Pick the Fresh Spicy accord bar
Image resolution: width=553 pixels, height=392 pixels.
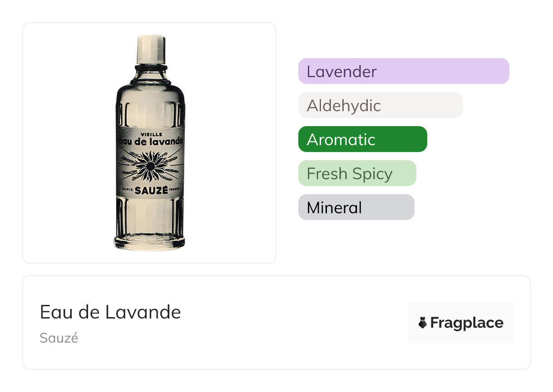(357, 173)
